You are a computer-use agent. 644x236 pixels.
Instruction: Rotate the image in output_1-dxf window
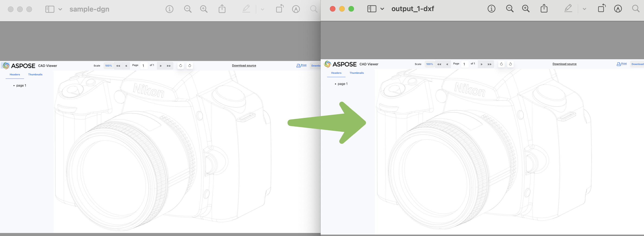602,9
